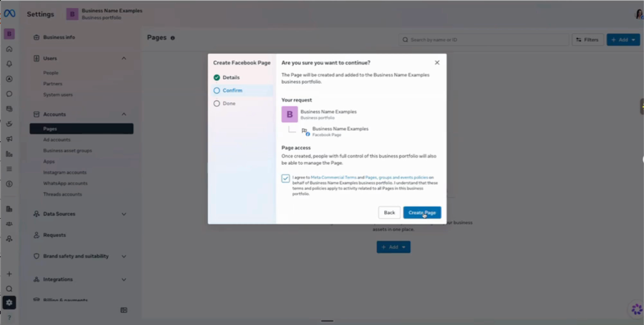Open Pages, groups and events policies link
Image resolution: width=644 pixels, height=325 pixels.
(397, 177)
